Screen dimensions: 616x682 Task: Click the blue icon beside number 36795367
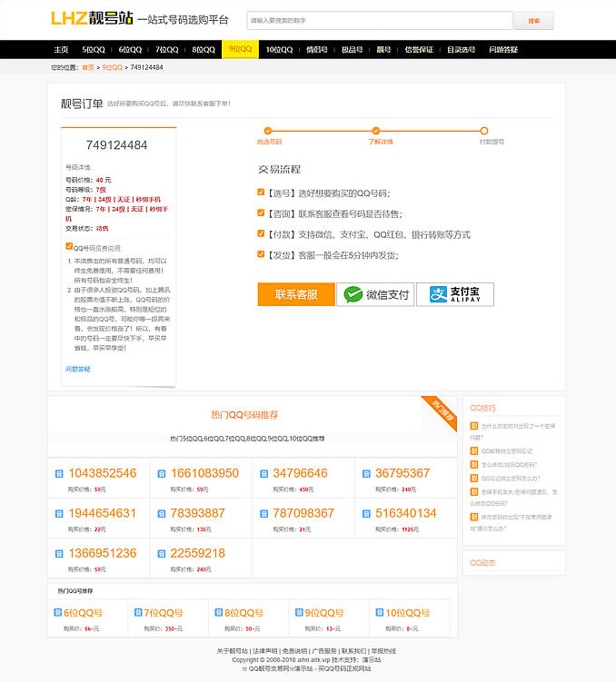pyautogui.click(x=367, y=474)
